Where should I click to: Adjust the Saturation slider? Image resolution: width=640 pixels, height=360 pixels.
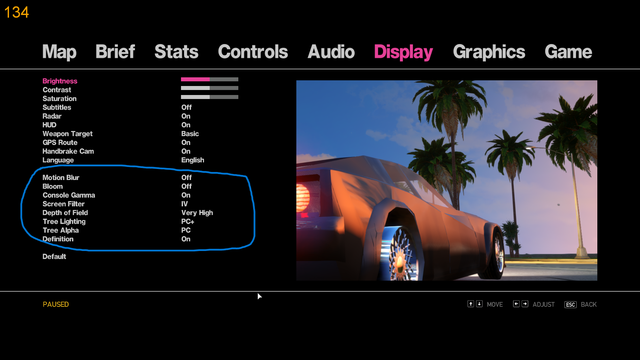(x=209, y=97)
